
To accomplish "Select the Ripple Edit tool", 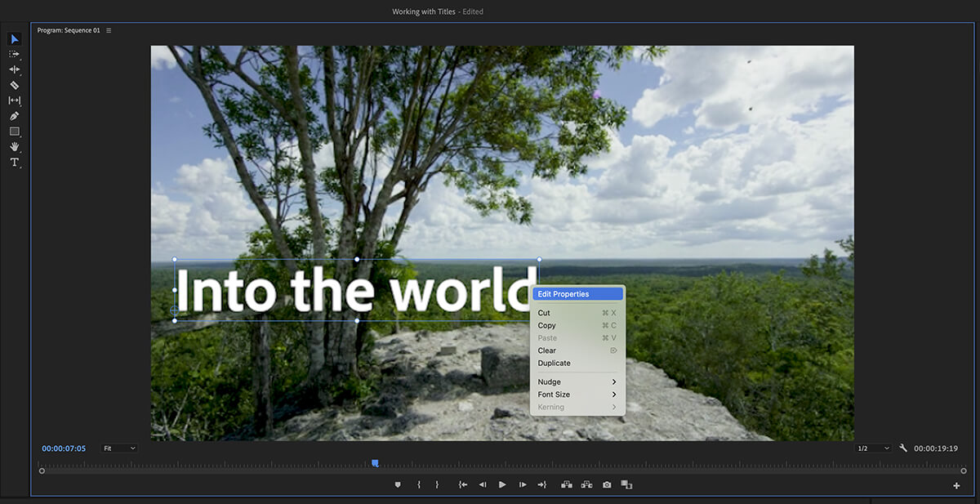I will [x=14, y=69].
